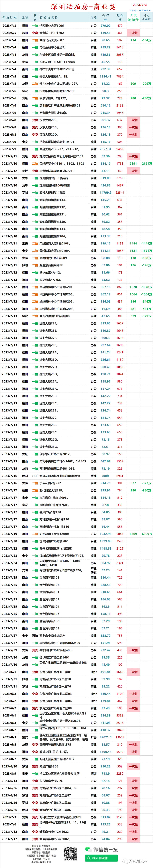Screen dimensions: 153x868
Task: Select the row 阳光高尔夫大厦12套房
Action: click(76, 534)
